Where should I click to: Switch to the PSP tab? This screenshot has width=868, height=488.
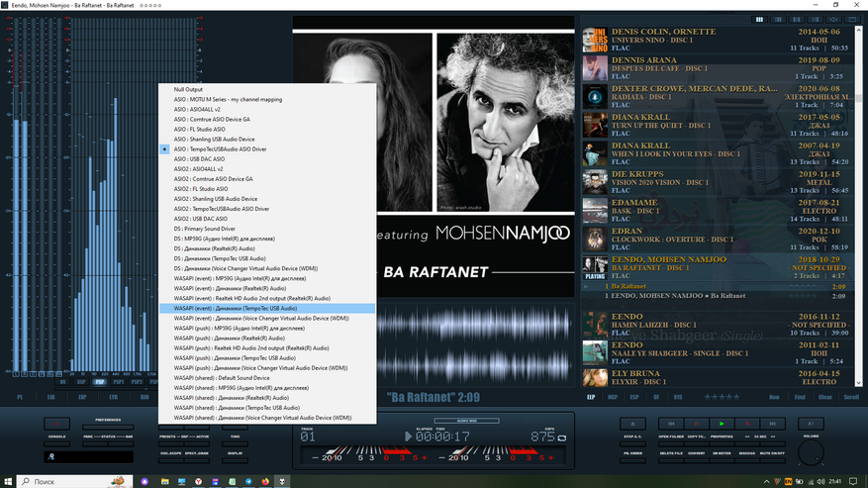click(x=100, y=382)
